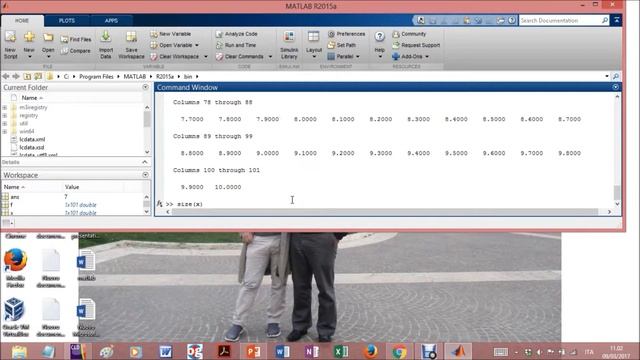The image size is (640, 360).
Task: Expand Clear Workspace dropdown arrow
Action: 206,57
